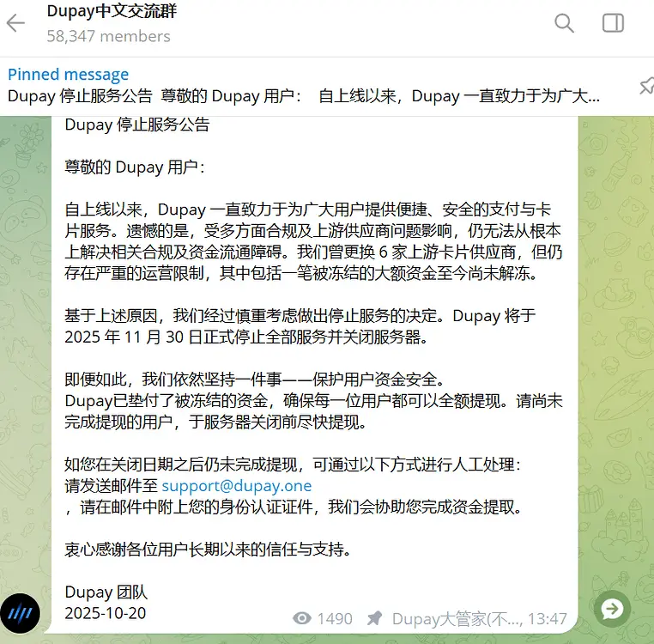Screen dimensions: 654x644
Task: Open the Dupay sender avatar
Action: [20, 614]
